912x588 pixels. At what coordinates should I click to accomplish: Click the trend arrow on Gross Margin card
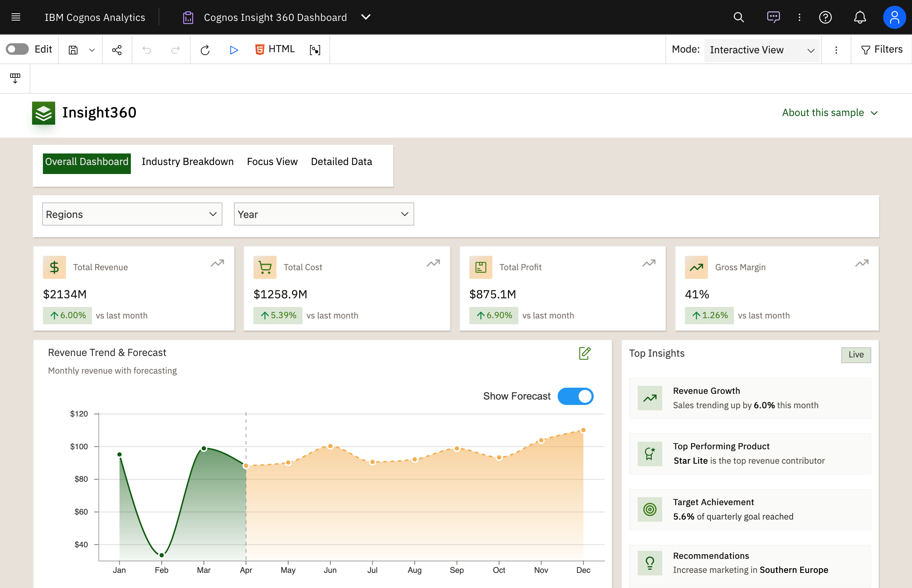pos(862,263)
